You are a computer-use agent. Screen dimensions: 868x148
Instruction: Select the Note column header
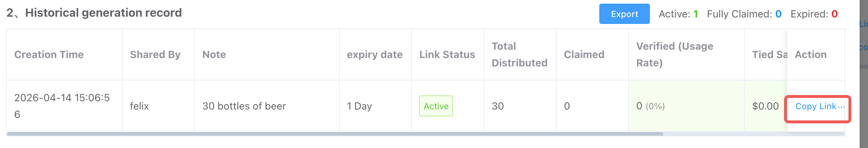[x=214, y=54]
